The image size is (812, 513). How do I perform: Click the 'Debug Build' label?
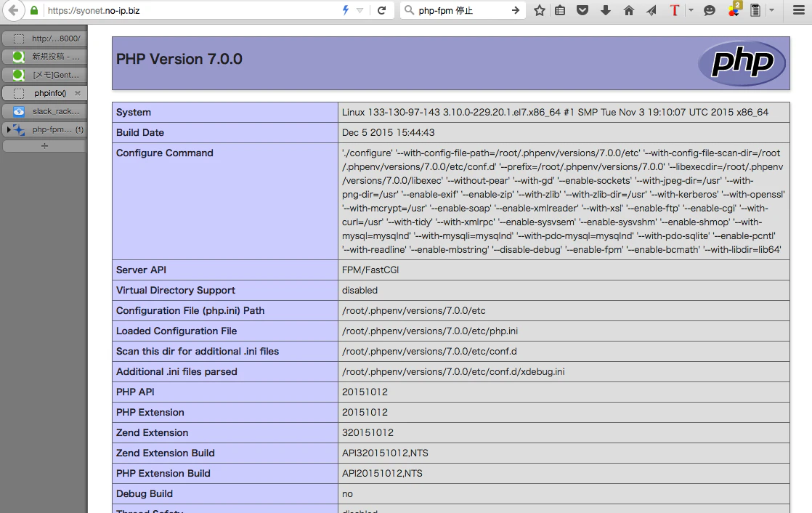click(145, 494)
